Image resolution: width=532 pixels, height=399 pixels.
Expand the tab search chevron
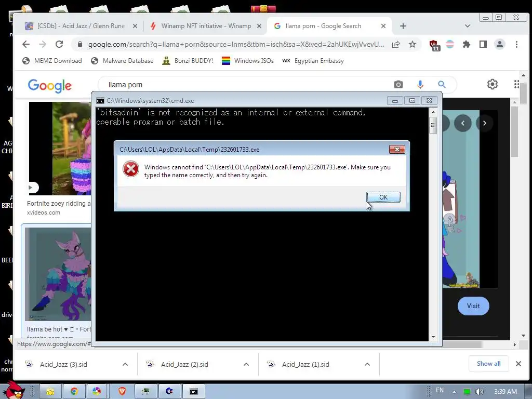pyautogui.click(x=467, y=26)
